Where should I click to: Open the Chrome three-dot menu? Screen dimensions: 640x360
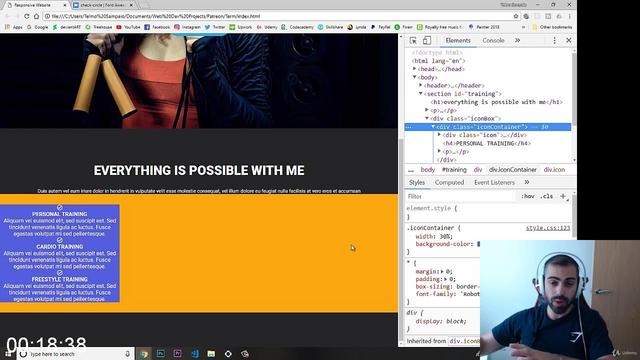(x=569, y=16)
